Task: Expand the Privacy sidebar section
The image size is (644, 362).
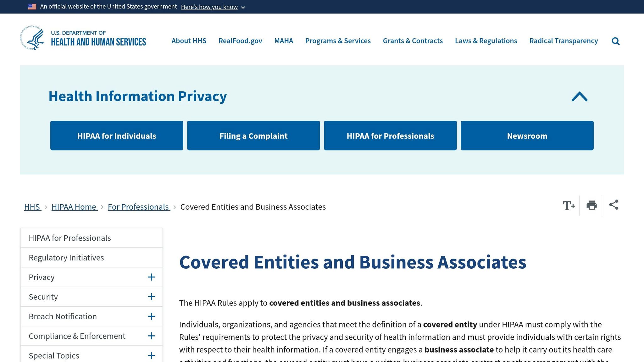Action: (151, 277)
